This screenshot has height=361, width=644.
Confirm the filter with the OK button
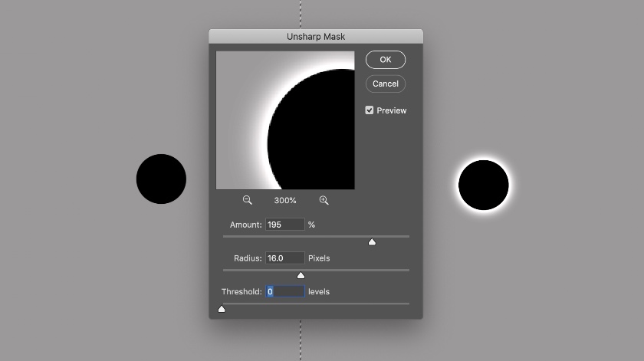point(386,60)
